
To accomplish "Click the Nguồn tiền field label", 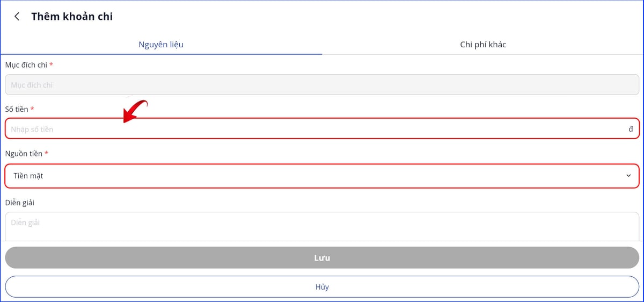I will 24,154.
